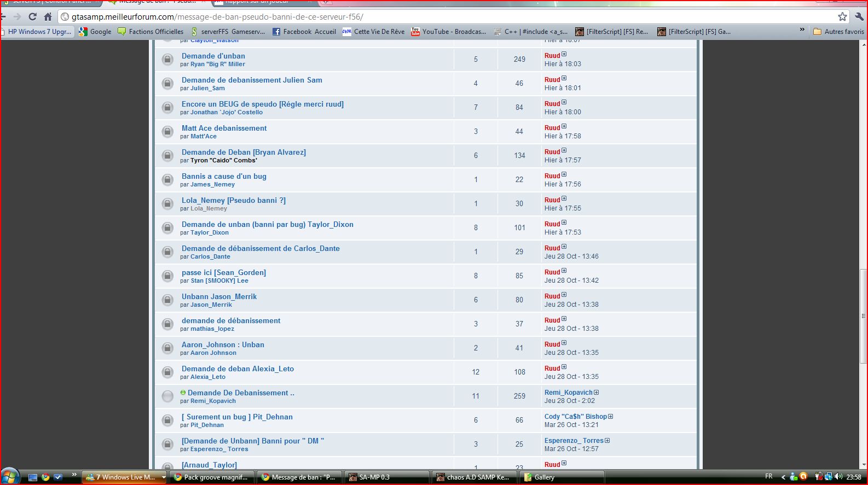Reload the page with the refresh icon
The width and height of the screenshot is (868, 485).
[32, 17]
